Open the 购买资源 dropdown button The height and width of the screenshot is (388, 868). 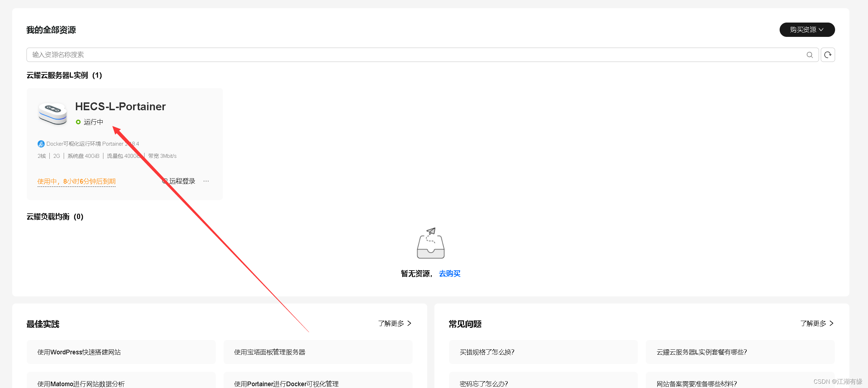point(807,30)
